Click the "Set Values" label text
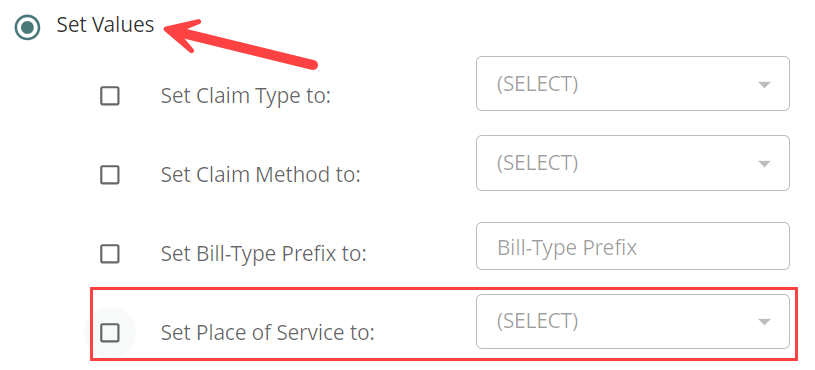The width and height of the screenshot is (815, 370). [106, 25]
